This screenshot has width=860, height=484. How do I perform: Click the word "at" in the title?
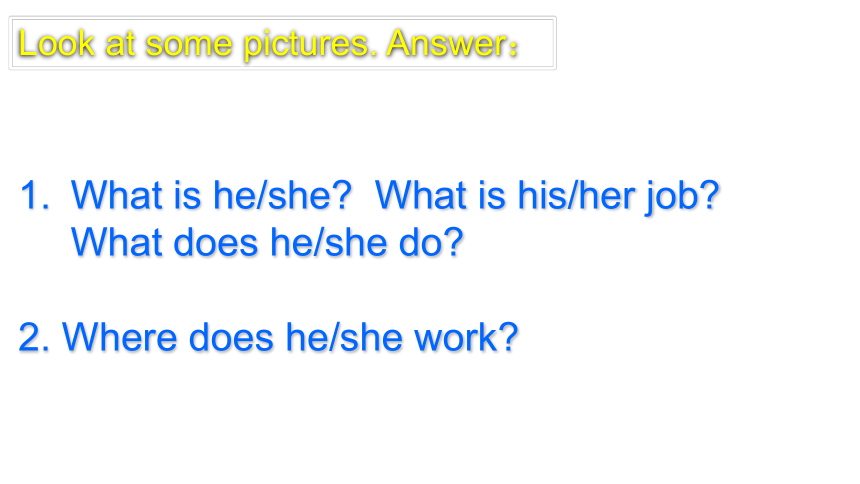(120, 45)
